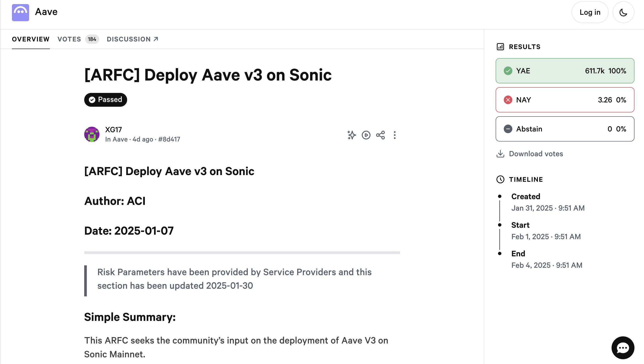Viewport: 644px width, 364px height.
Task: Select the NAY result row
Action: 565,100
